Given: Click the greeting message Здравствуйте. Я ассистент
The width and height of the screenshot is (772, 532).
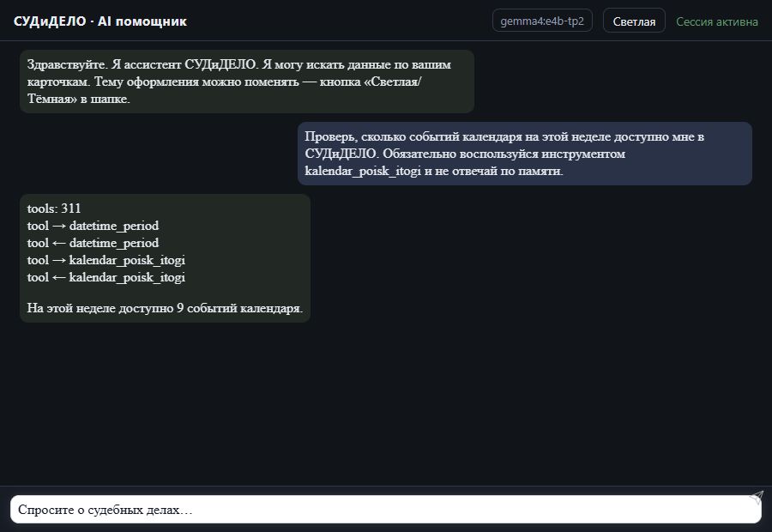Looking at the screenshot, I should [x=247, y=82].
